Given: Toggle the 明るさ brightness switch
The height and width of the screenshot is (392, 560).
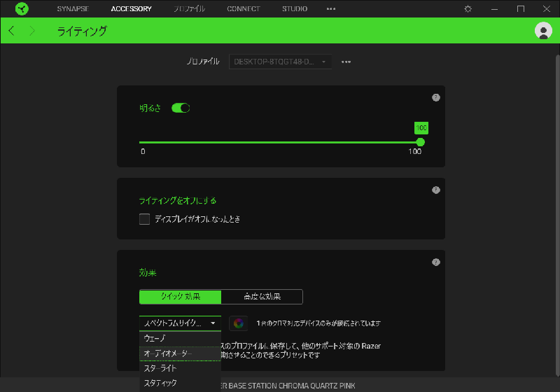Looking at the screenshot, I should point(181,108).
